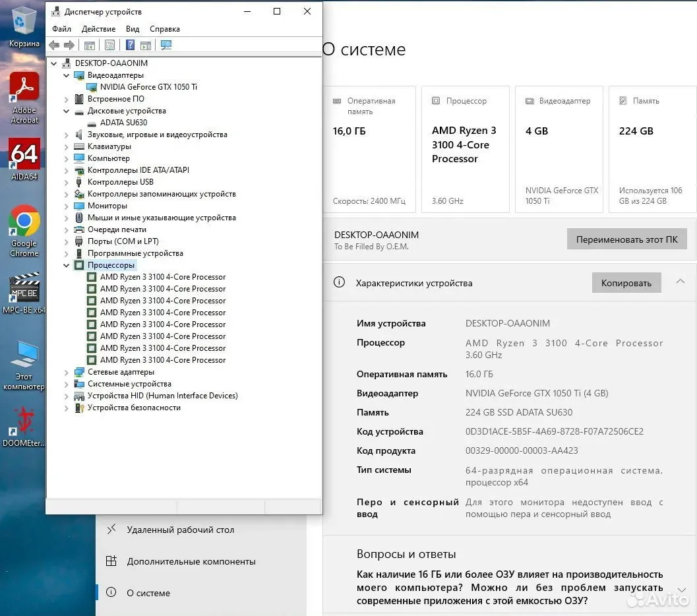
Task: Expand the Встроенное ПО category
Action: (x=66, y=99)
